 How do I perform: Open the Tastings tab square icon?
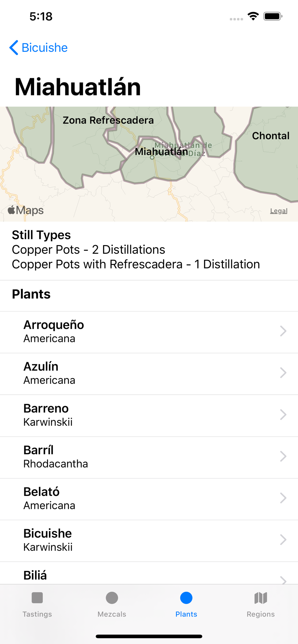[37, 598]
